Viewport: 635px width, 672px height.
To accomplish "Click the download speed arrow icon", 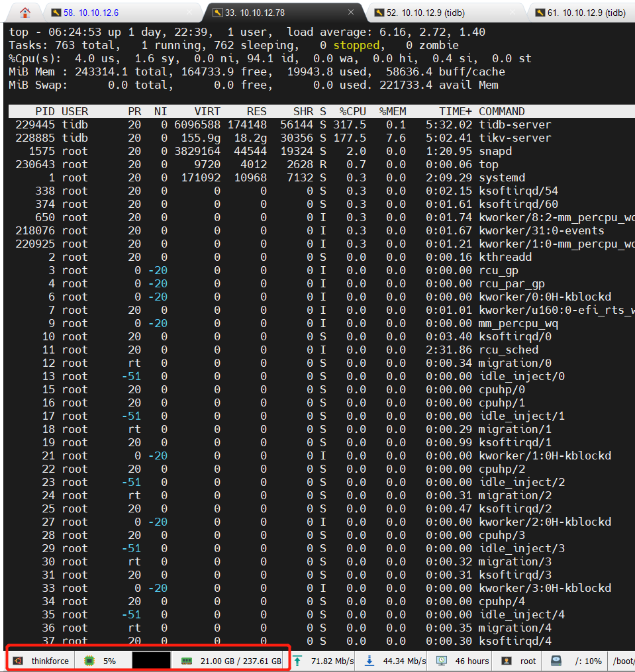I will coord(369,661).
